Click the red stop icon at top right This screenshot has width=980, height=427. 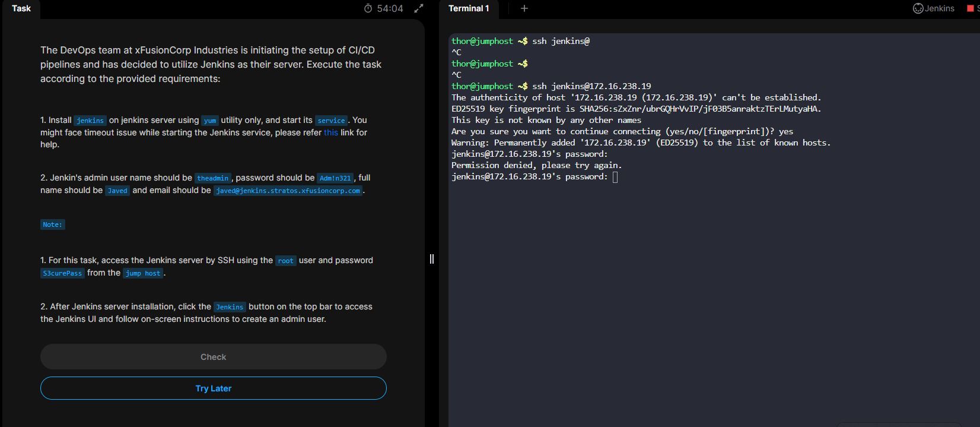(971, 8)
